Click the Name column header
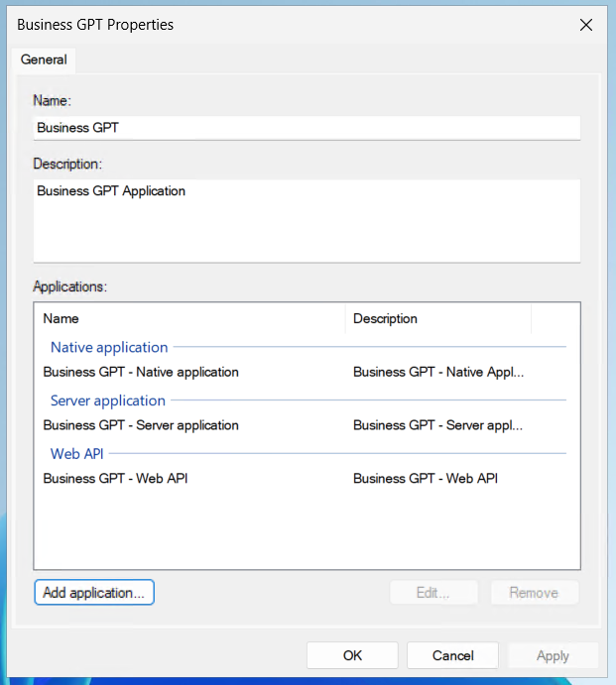 tap(189, 318)
